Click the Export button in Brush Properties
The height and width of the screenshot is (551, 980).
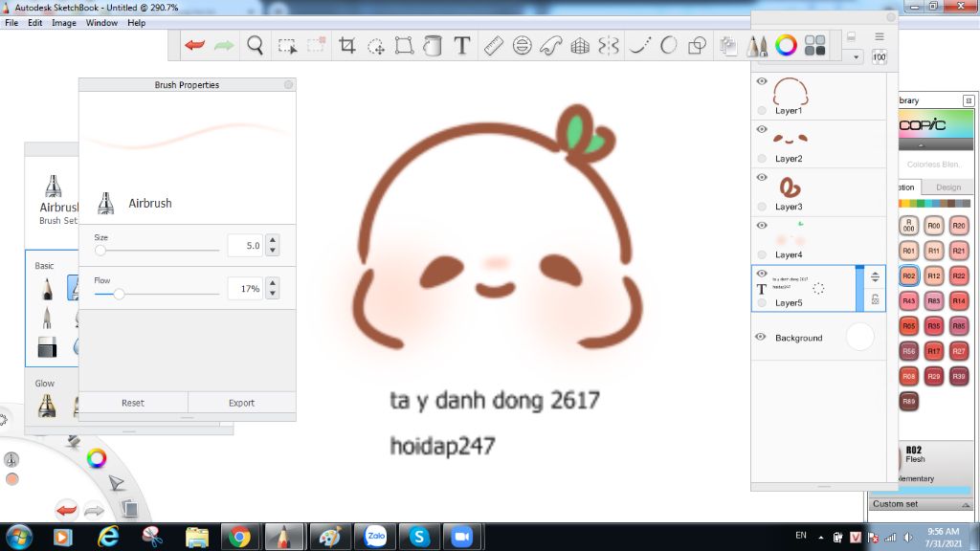click(x=241, y=403)
